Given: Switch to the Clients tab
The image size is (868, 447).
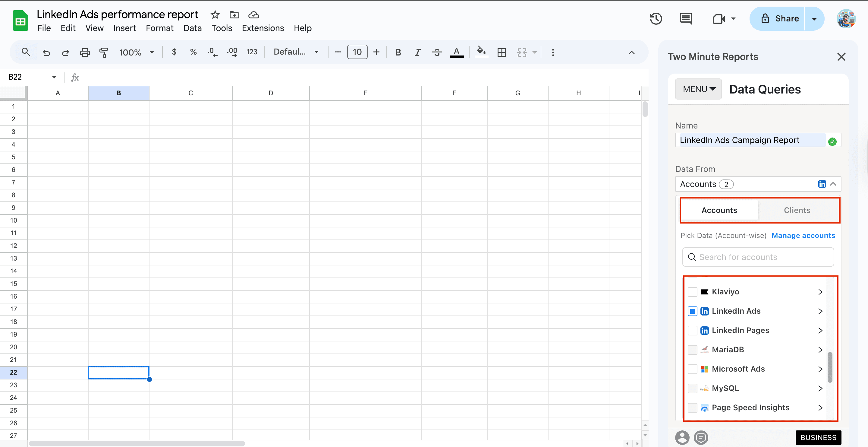Looking at the screenshot, I should pos(797,210).
